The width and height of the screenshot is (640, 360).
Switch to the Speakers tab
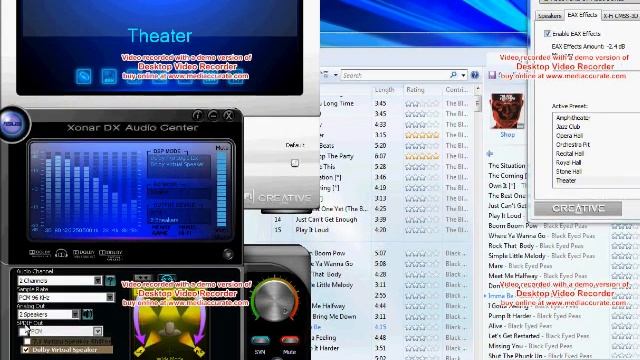549,16
